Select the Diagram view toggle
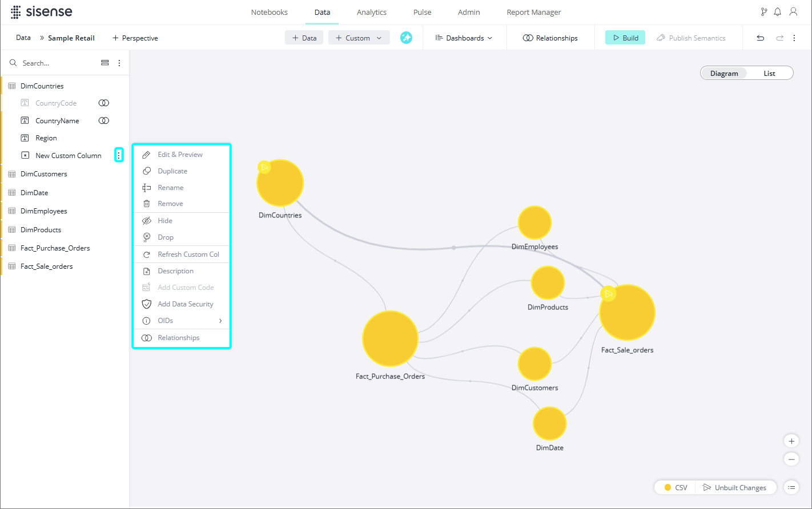The width and height of the screenshot is (812, 509). point(723,73)
